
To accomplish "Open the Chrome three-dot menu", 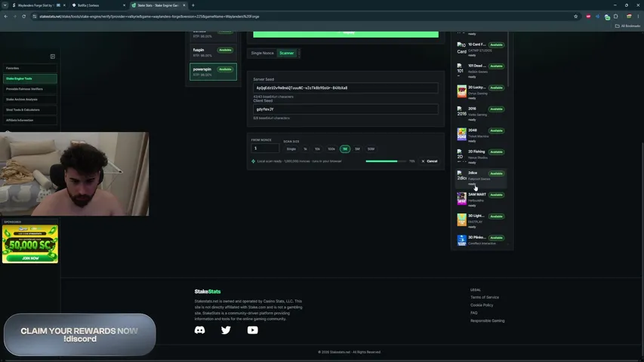I will click(x=638, y=17).
